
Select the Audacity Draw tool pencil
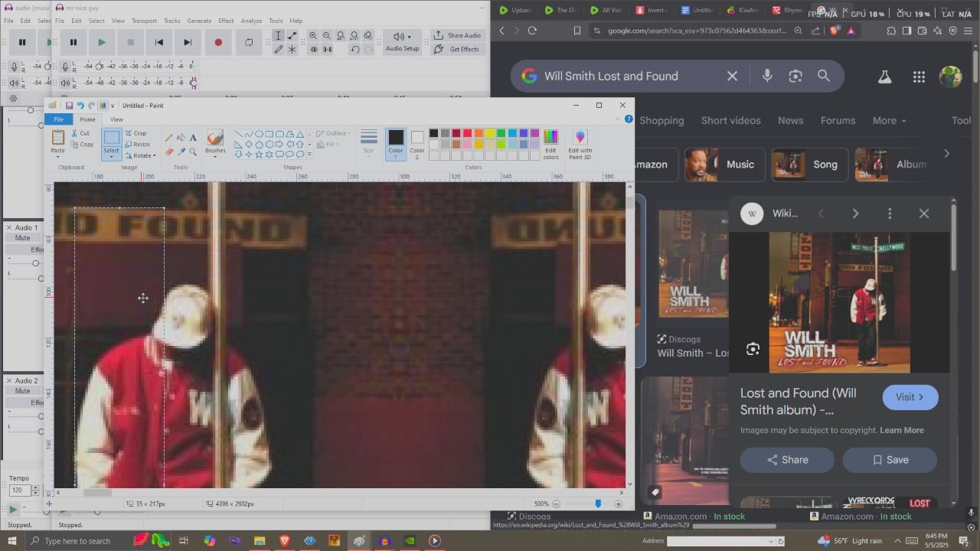279,49
